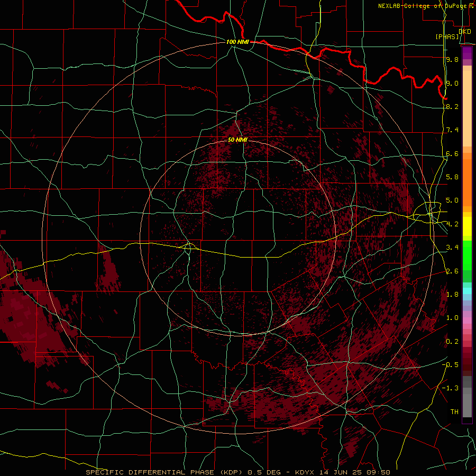Select the NEXLAB-College of DuPage credit text
The width and height of the screenshot is (476, 476).
tap(426, 6)
